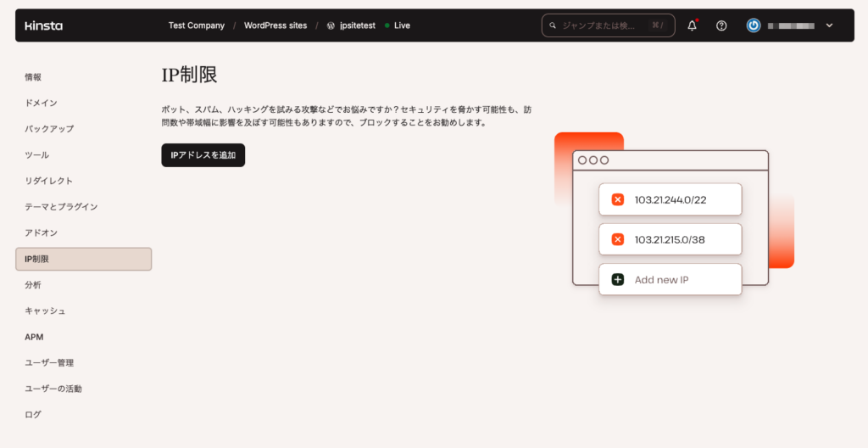
Task: Open Test Company breadcrumb link
Action: click(196, 25)
